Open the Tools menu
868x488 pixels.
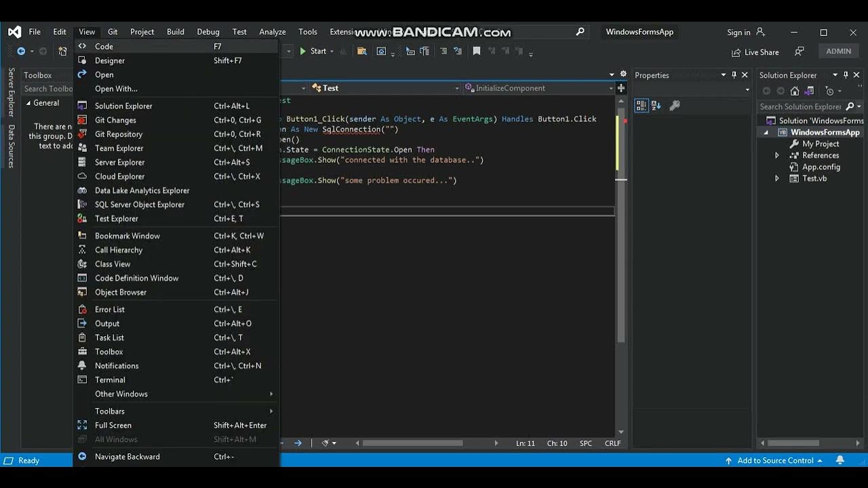pyautogui.click(x=308, y=32)
